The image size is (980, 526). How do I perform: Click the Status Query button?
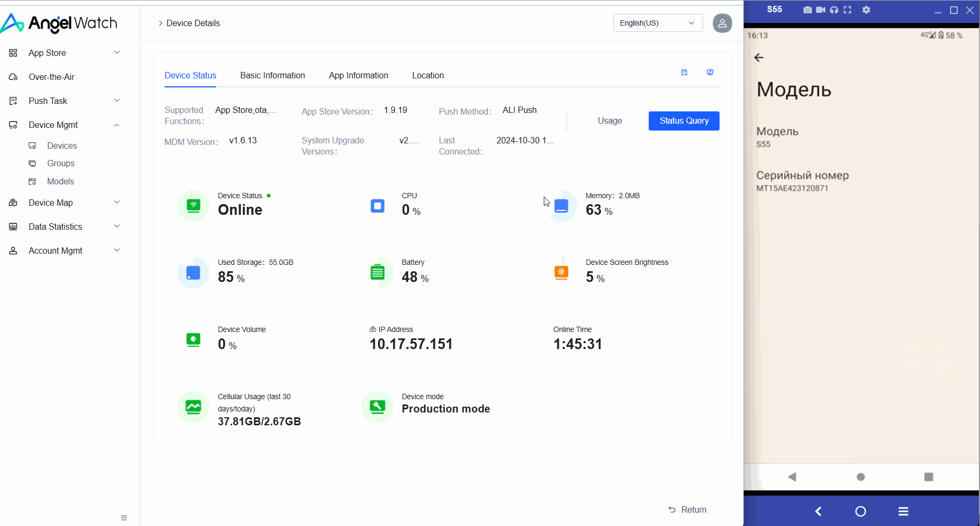point(684,121)
